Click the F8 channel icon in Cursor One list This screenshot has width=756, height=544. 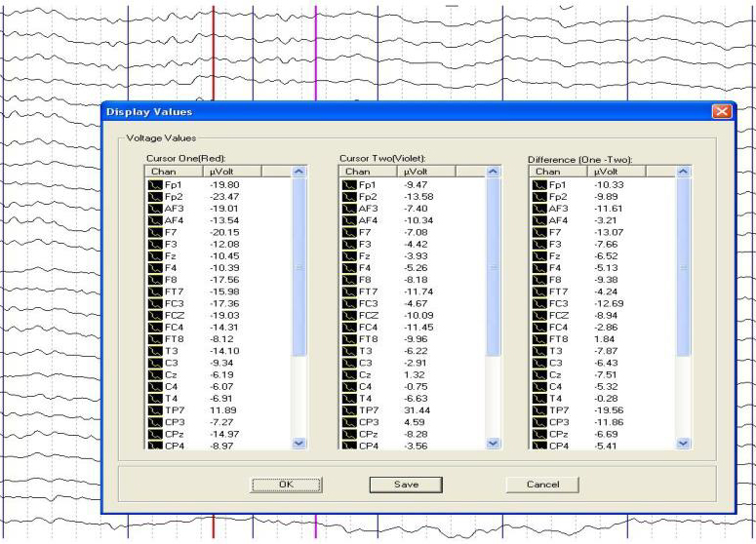click(x=153, y=279)
